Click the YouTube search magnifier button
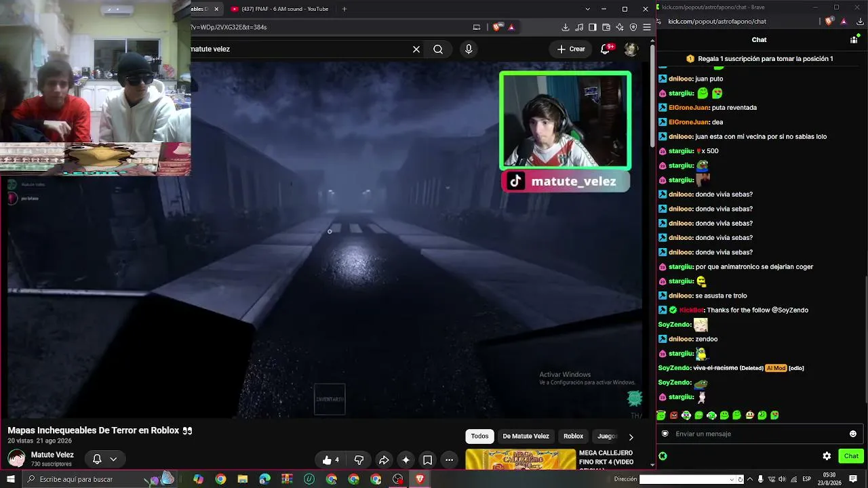868x488 pixels. coord(438,49)
